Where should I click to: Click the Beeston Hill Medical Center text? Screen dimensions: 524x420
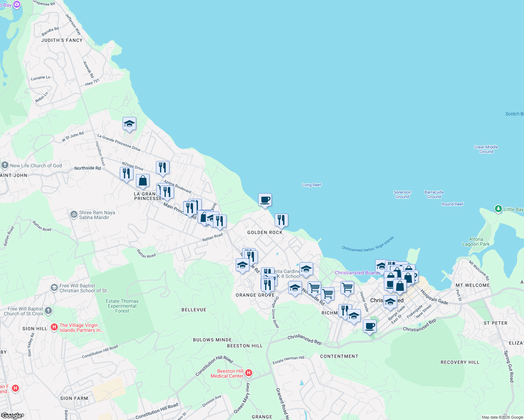point(227,373)
